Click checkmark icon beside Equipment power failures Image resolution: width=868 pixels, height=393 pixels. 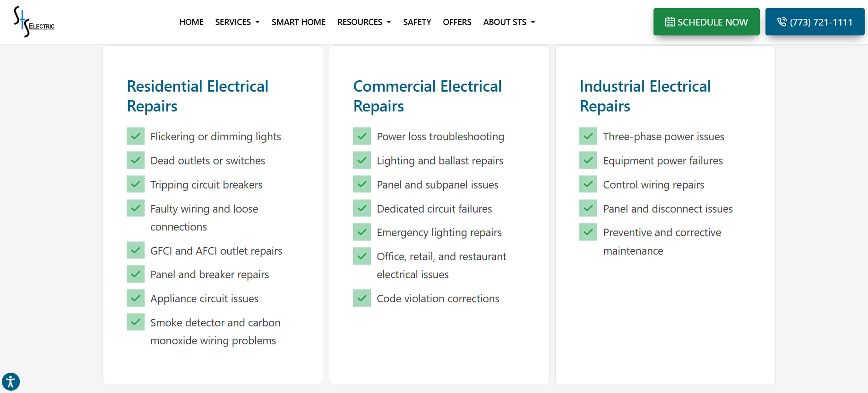tap(588, 160)
